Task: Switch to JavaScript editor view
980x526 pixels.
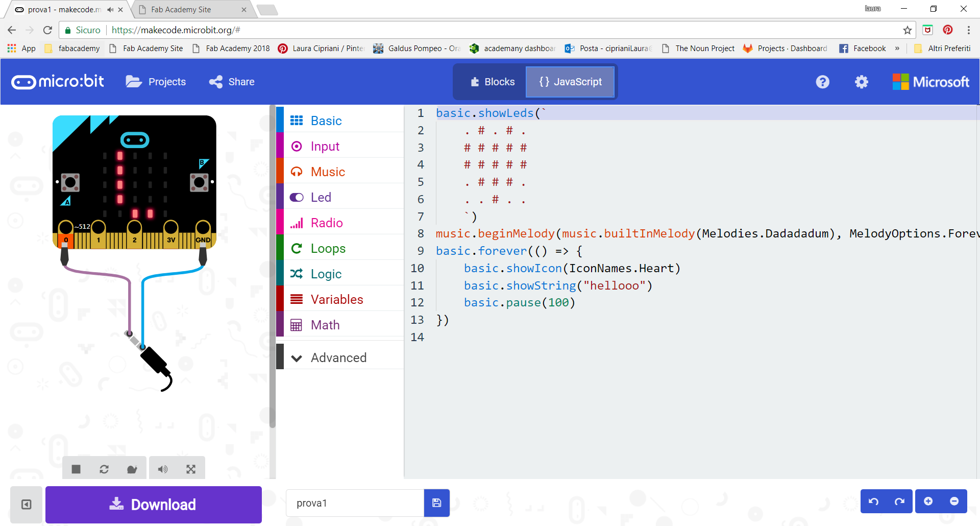Action: 570,82
